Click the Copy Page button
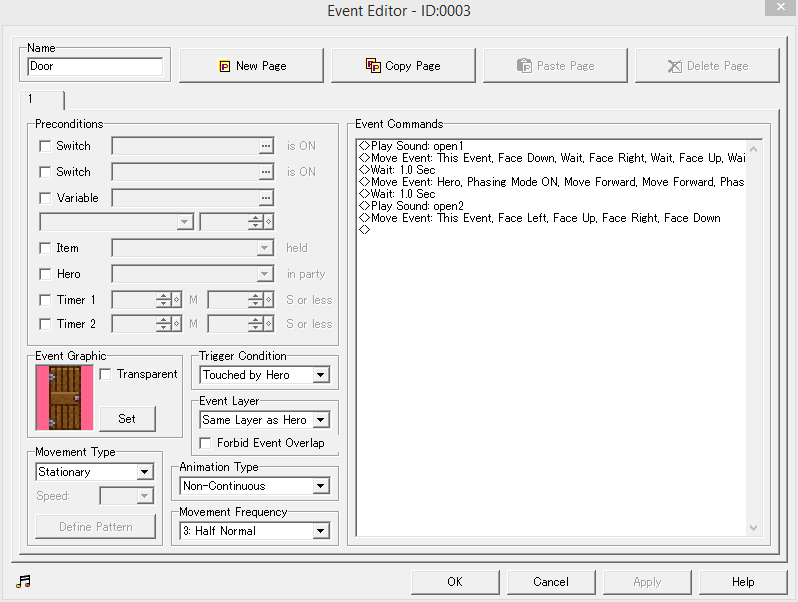Viewport: 798px width, 602px height. pos(403,66)
